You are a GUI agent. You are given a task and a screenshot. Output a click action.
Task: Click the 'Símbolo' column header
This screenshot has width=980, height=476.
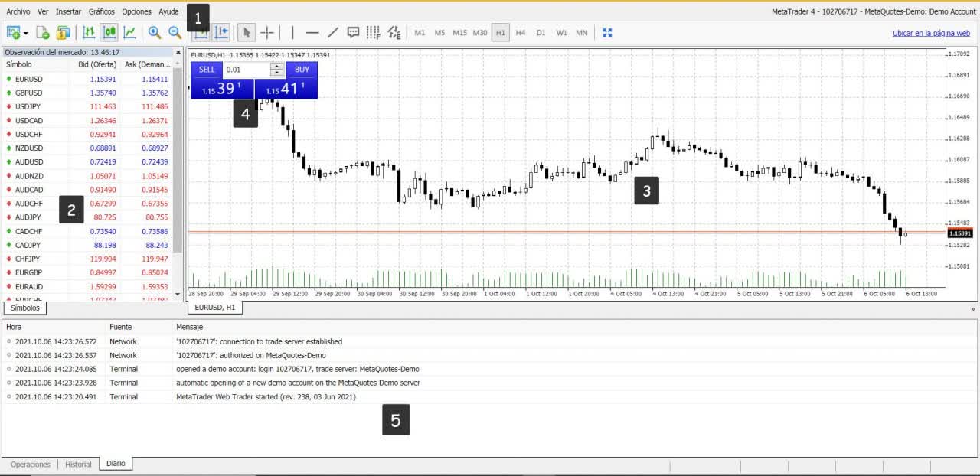[19, 64]
